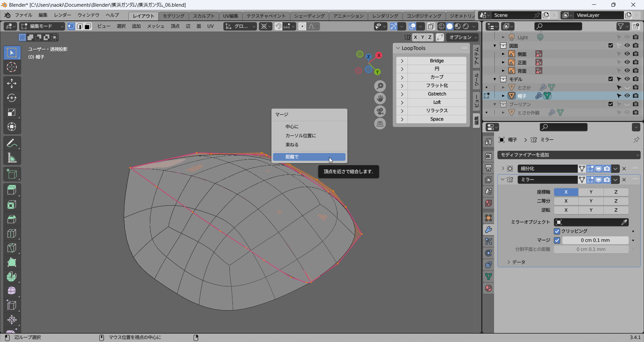Switch to face select mode
This screenshot has width=644, height=342.
coord(88,26)
